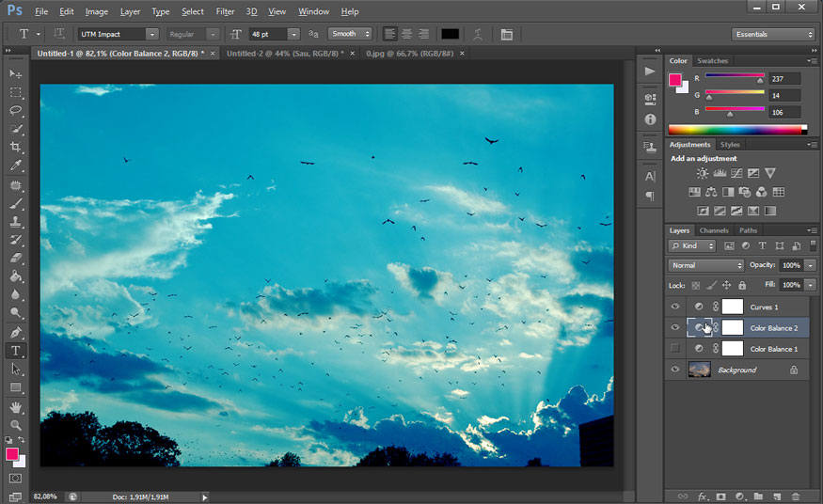823x504 pixels.
Task: Add a Vibrance adjustment
Action: coord(770,173)
